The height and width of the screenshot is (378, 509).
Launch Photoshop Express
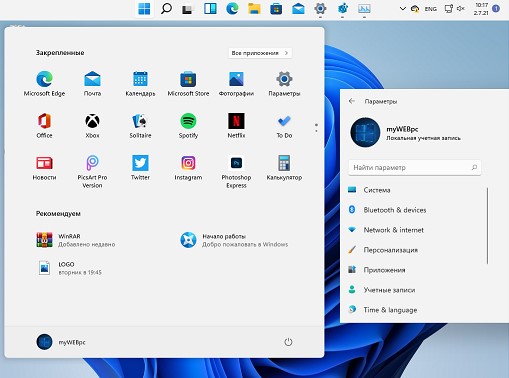(236, 171)
